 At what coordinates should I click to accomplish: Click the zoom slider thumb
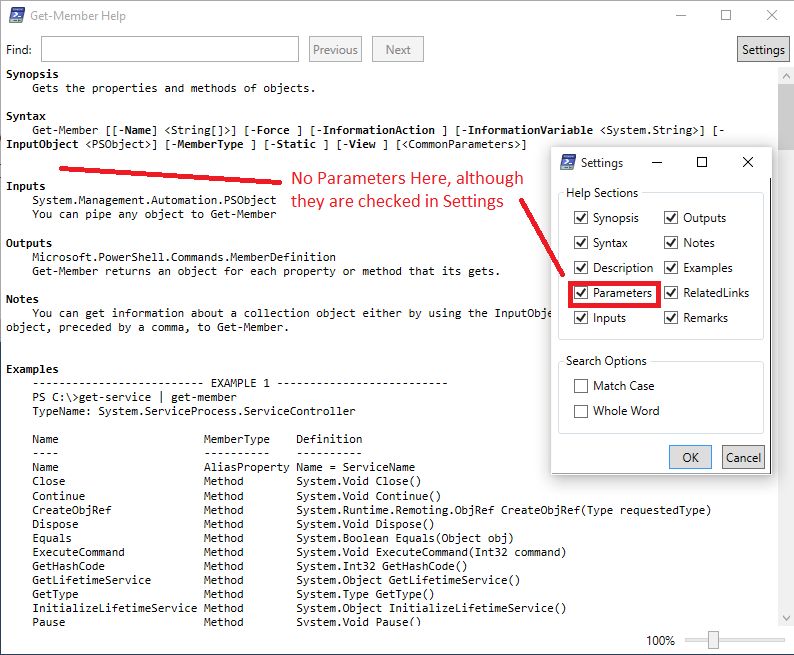[713, 640]
